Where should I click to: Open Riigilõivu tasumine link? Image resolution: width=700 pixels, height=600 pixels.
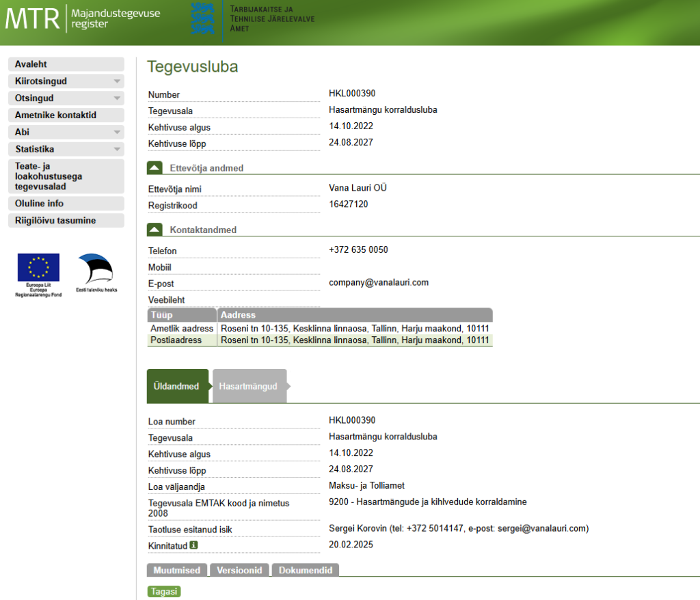(x=66, y=221)
